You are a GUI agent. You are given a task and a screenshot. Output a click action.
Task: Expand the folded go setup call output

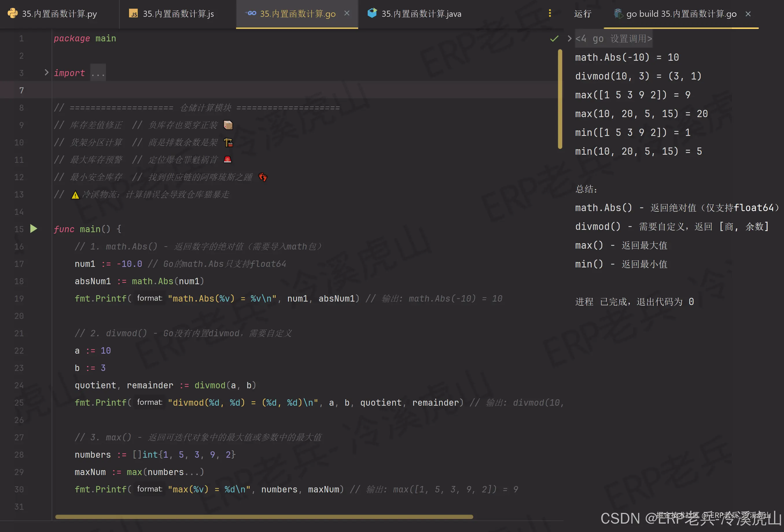(569, 39)
